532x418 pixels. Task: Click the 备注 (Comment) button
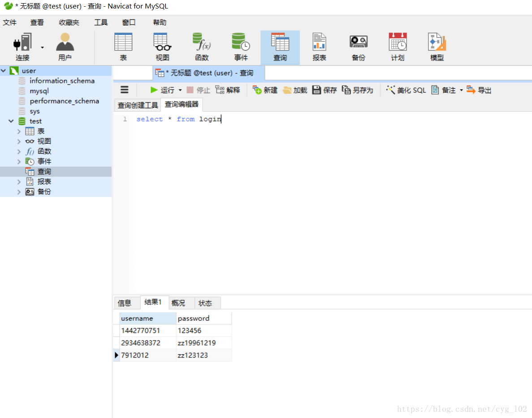[x=443, y=90]
